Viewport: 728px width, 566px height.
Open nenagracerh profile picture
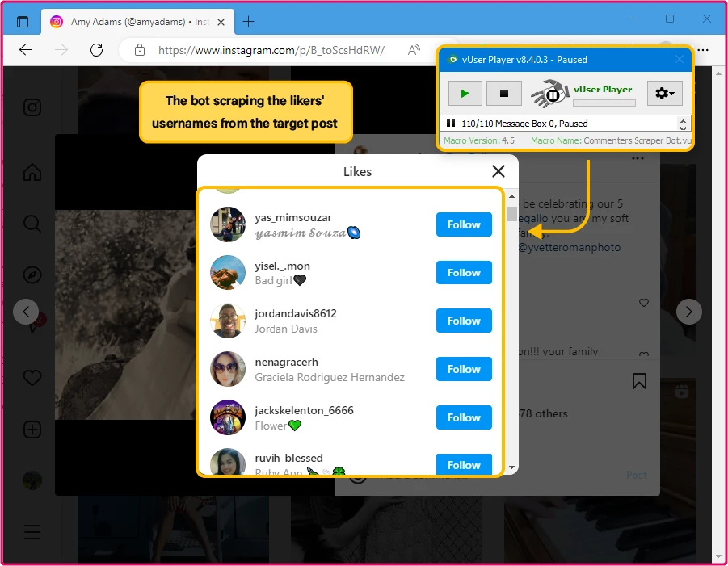[x=228, y=369]
